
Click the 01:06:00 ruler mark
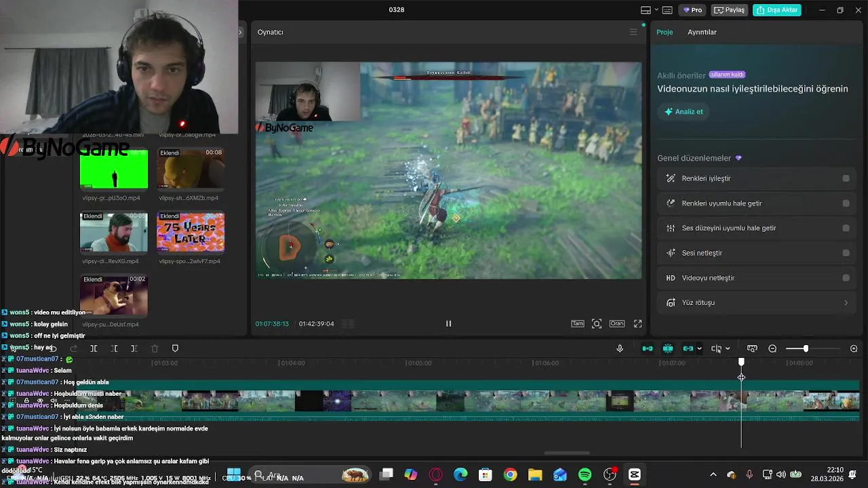pyautogui.click(x=547, y=363)
